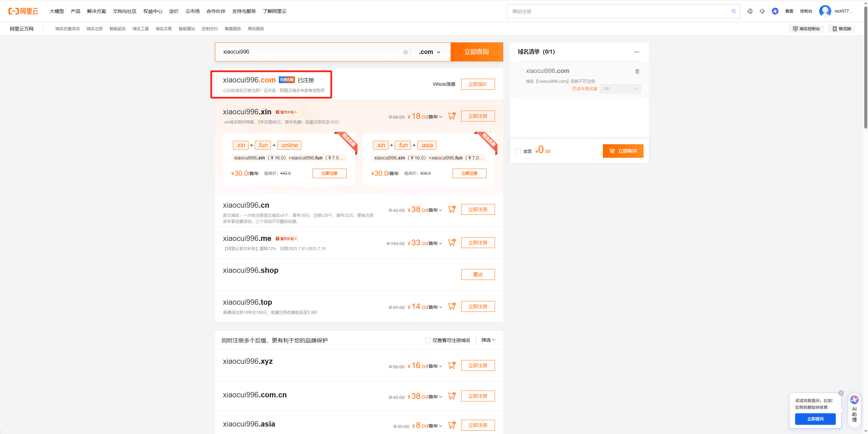Open the 筛选 filter dropdown
The height and width of the screenshot is (434, 868).
tap(487, 340)
